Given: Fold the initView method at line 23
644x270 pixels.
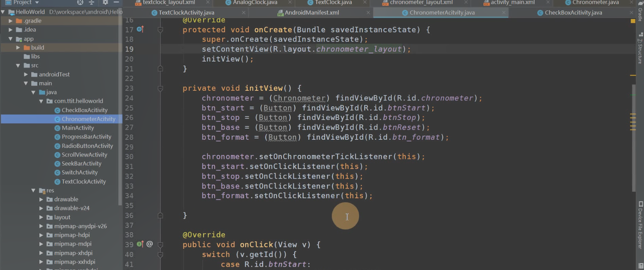Looking at the screenshot, I should pos(160,88).
